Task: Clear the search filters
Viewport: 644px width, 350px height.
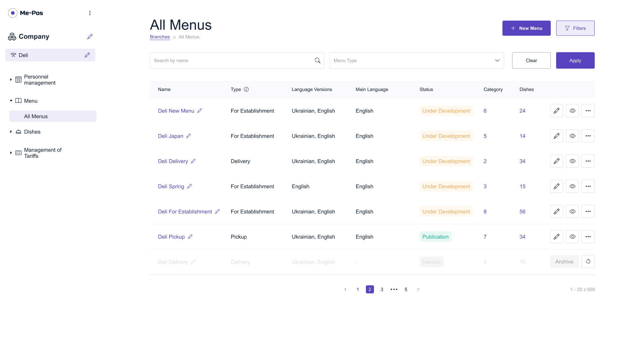Action: pos(531,60)
